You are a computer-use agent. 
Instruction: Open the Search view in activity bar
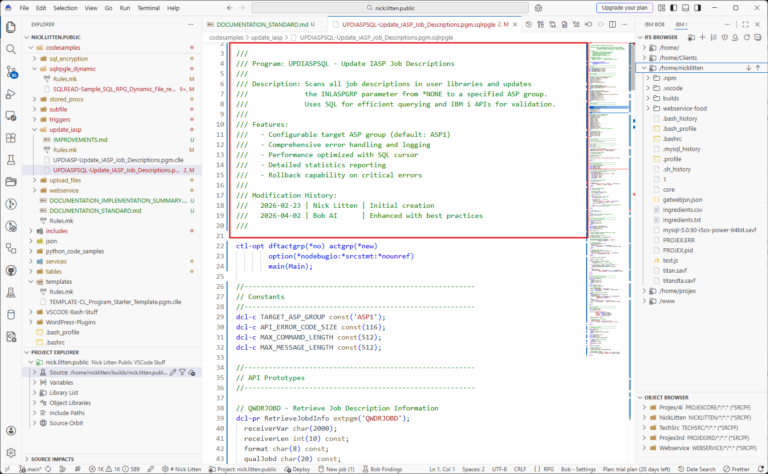click(x=11, y=49)
